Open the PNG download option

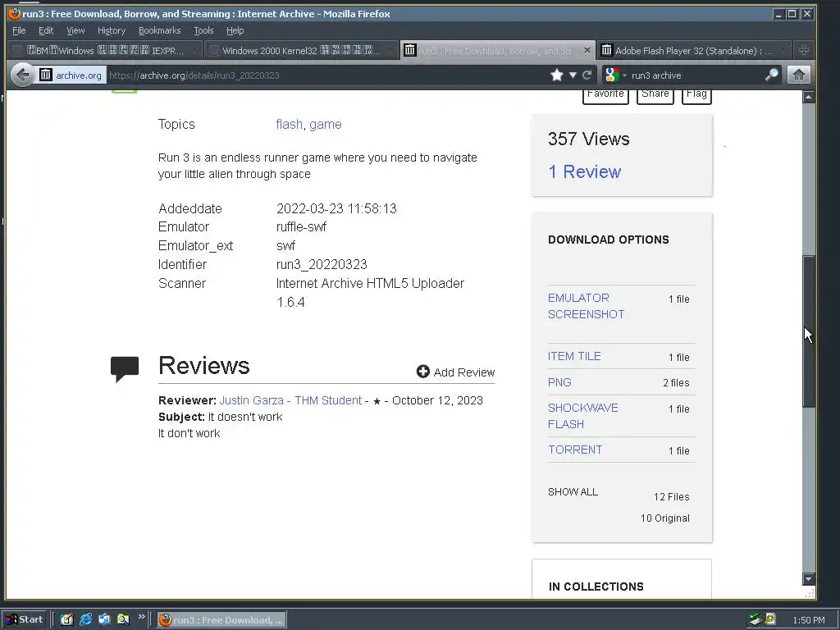559,382
